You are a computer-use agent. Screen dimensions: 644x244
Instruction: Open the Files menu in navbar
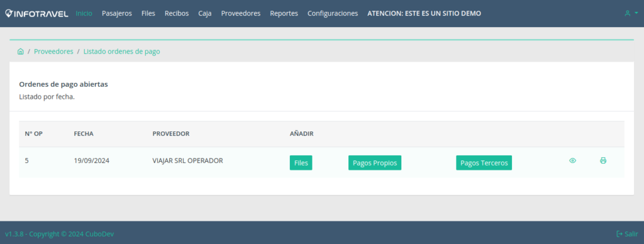pos(148,13)
